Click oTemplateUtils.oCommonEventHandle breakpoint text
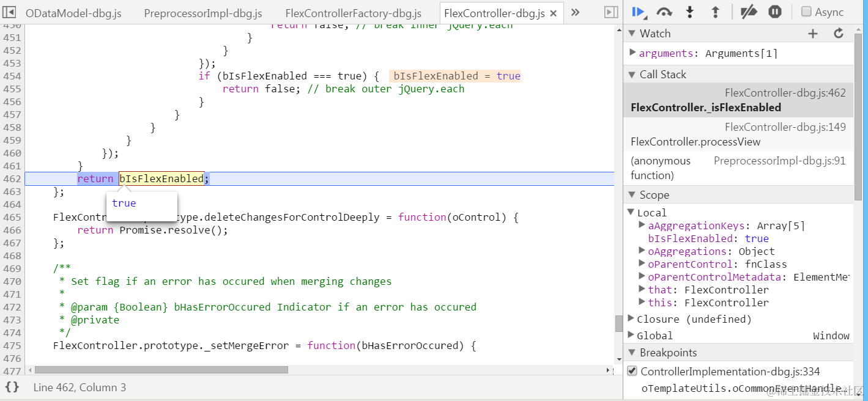Image resolution: width=868 pixels, height=401 pixels. pyautogui.click(x=743, y=388)
